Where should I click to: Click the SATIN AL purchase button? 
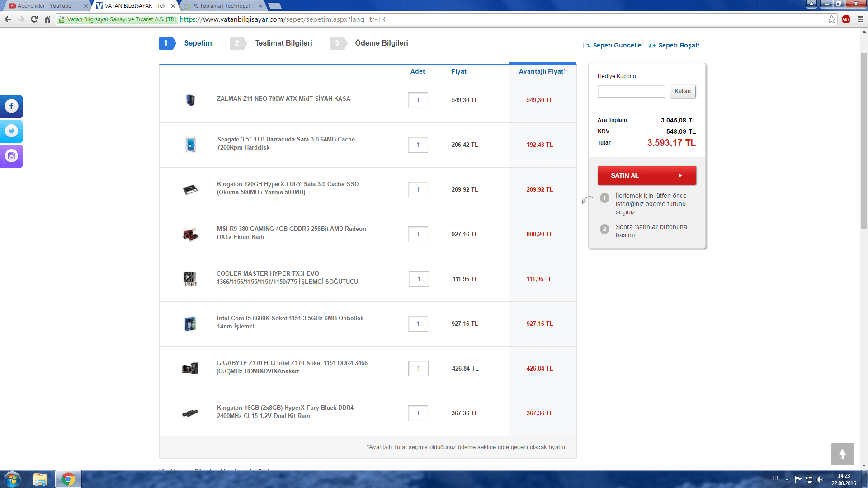click(x=646, y=175)
